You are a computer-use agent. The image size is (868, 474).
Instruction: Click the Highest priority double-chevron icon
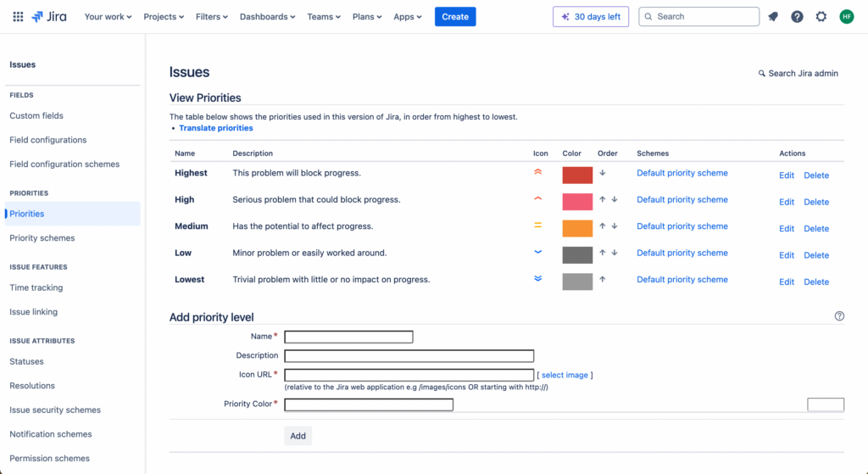[x=537, y=172]
